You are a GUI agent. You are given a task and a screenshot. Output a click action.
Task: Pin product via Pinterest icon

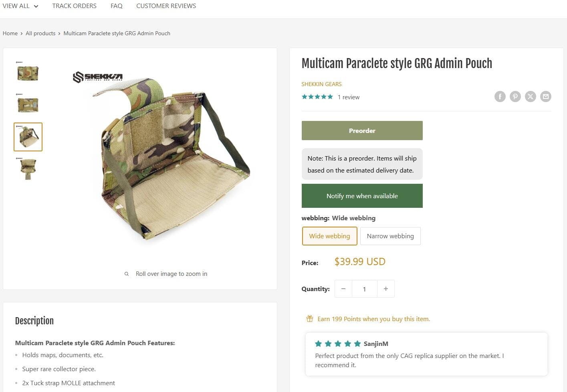pos(515,96)
